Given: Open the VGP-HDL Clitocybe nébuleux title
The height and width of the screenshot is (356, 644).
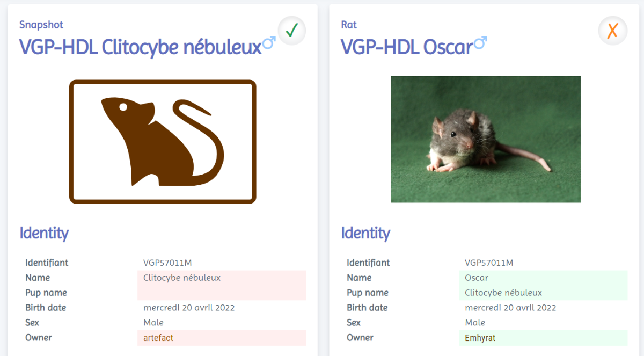Looking at the screenshot, I should pos(141,47).
